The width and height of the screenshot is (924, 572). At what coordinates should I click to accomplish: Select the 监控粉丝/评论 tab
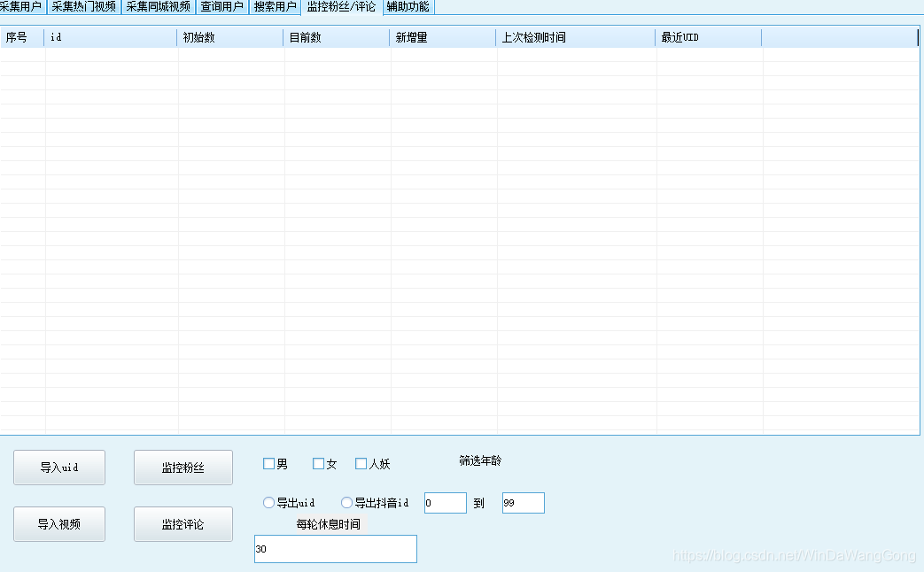click(341, 7)
